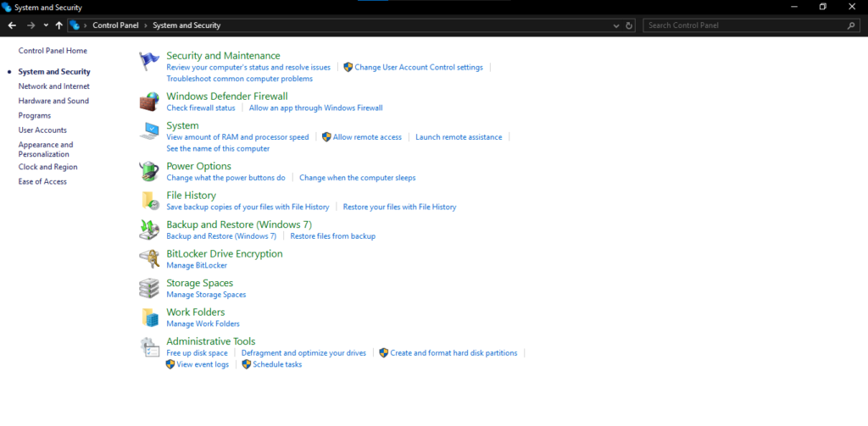Open Power Options heading
868x426 pixels.
[198, 166]
